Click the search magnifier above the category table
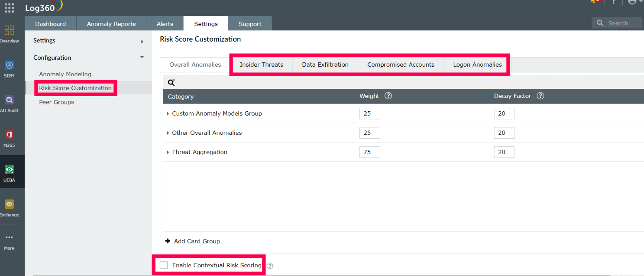Viewport: 644px width, 276px height. 171,82
